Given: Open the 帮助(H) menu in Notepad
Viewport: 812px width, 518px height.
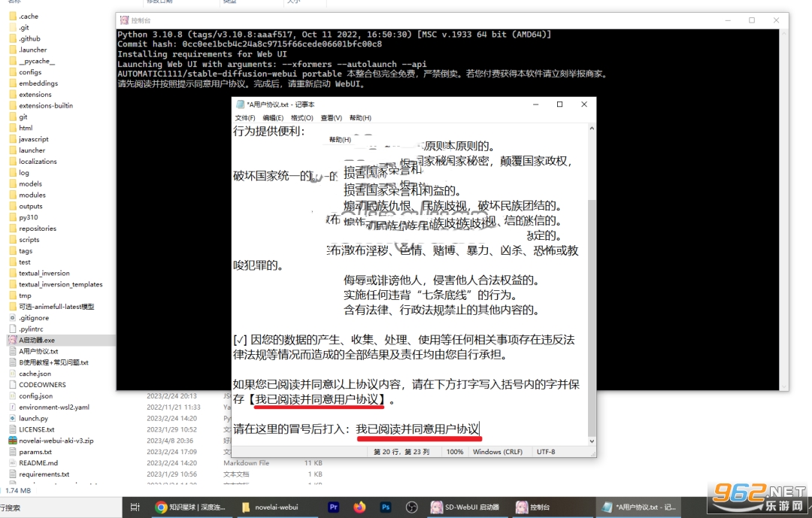Looking at the screenshot, I should click(360, 118).
